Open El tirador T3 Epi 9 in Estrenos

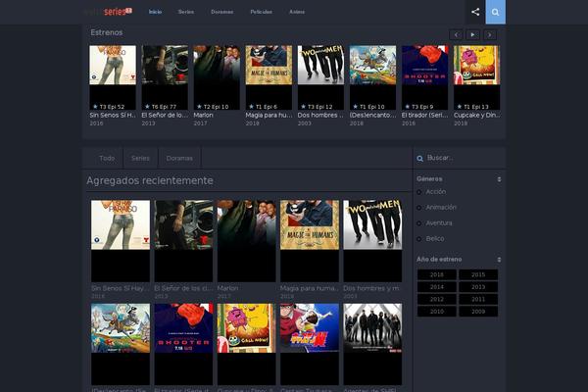425,77
